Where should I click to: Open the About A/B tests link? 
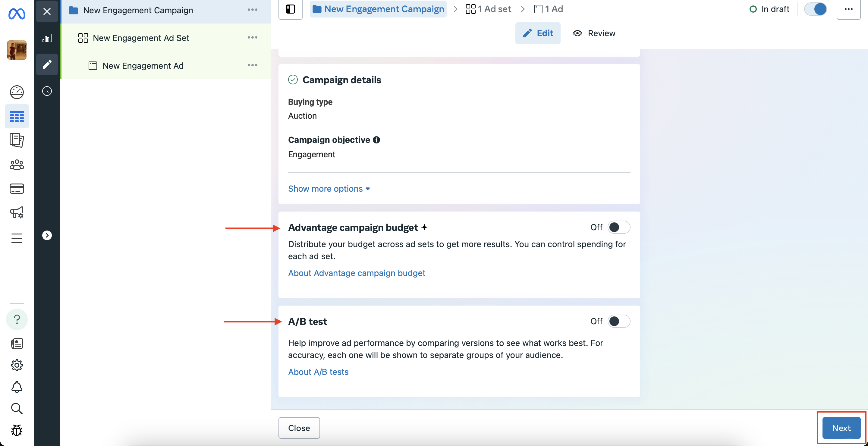click(318, 372)
